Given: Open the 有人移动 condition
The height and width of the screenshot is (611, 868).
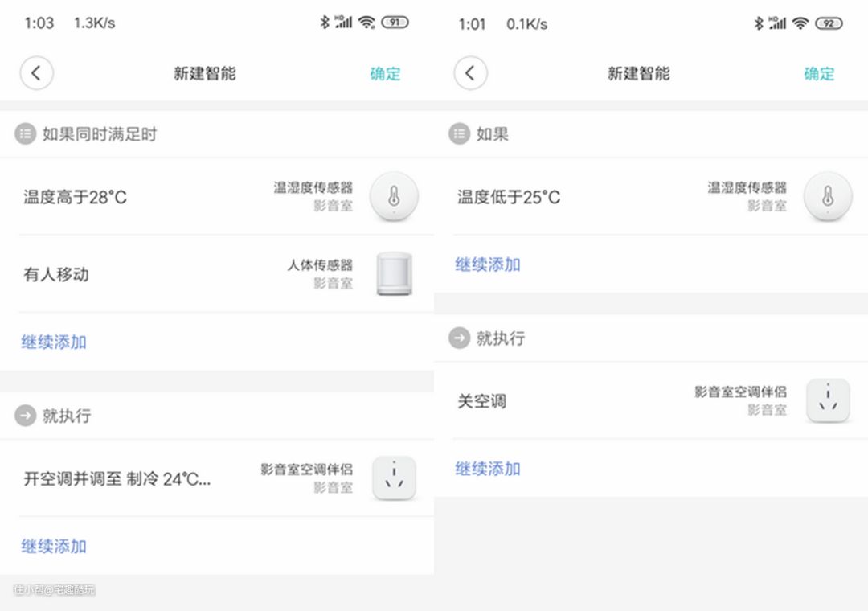Looking at the screenshot, I should (56, 275).
